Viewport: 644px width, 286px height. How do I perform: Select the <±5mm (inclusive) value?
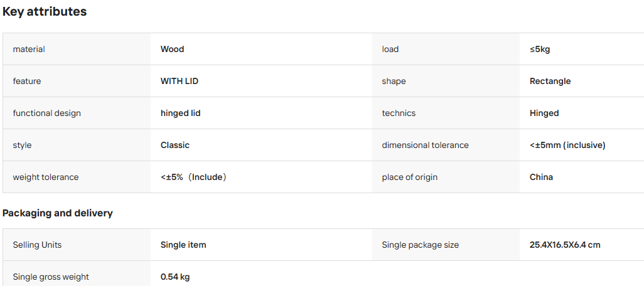coord(567,146)
